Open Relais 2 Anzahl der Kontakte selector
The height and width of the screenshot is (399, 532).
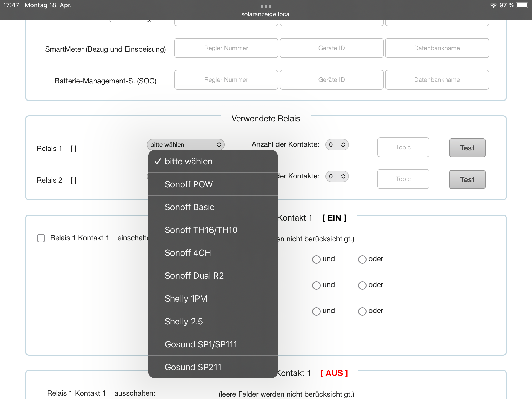tap(337, 176)
